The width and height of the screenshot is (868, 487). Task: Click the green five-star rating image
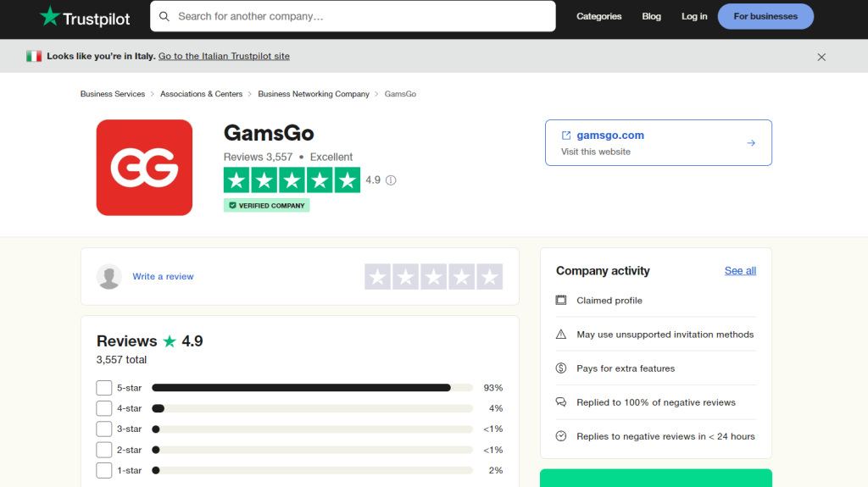pos(292,180)
